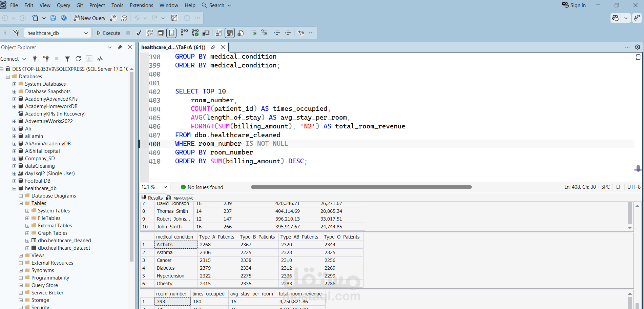
Task: Click the Change Connection icon
Action: (x=16, y=33)
